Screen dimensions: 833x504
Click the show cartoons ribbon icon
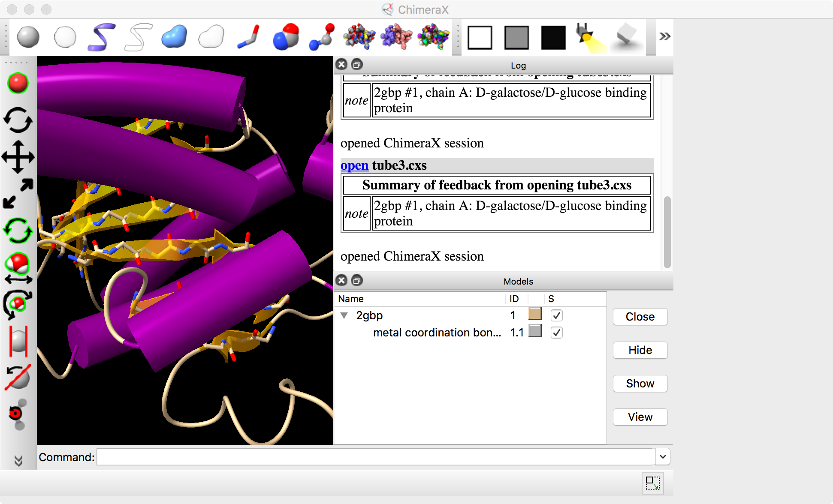[x=102, y=37]
